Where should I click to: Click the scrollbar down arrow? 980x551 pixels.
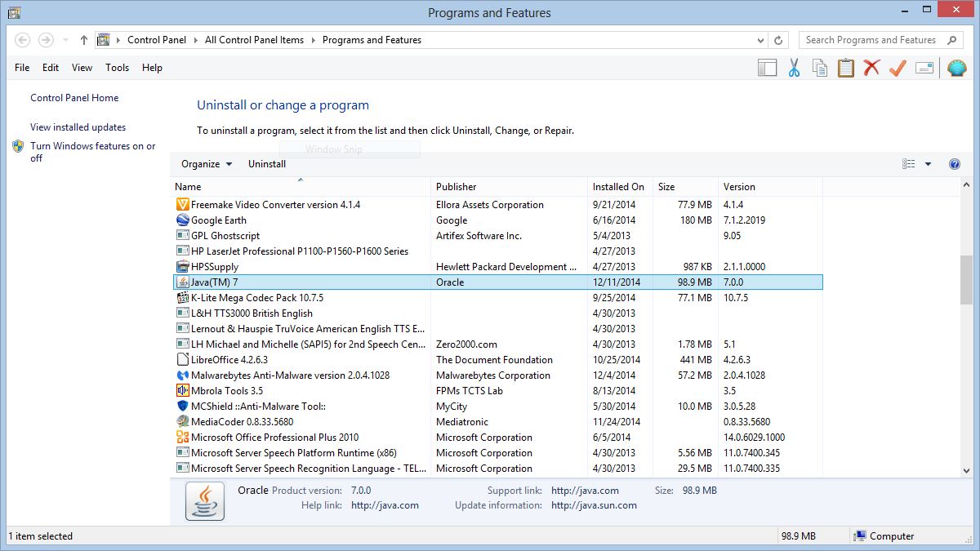pyautogui.click(x=967, y=471)
